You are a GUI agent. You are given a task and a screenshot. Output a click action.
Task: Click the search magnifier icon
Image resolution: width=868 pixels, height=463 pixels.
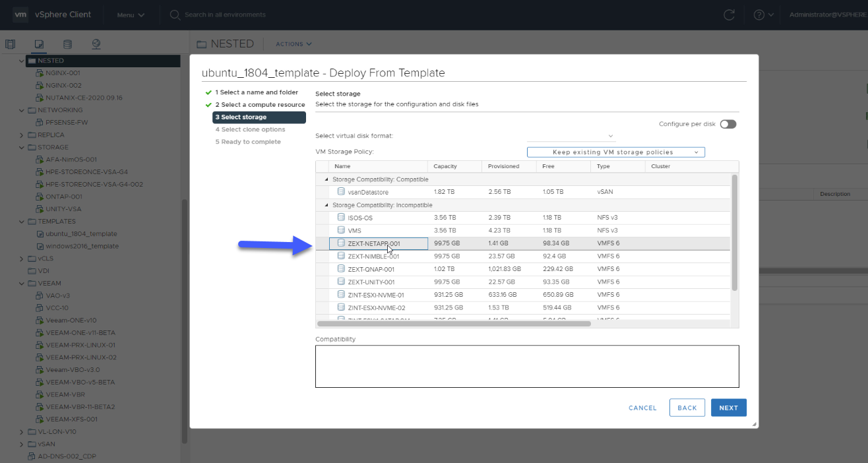coord(175,15)
